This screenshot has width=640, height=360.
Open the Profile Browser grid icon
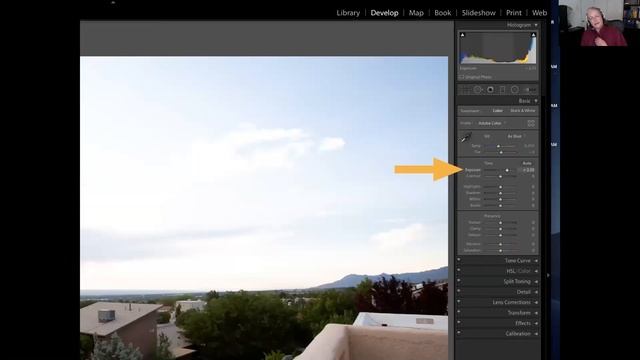tap(531, 123)
